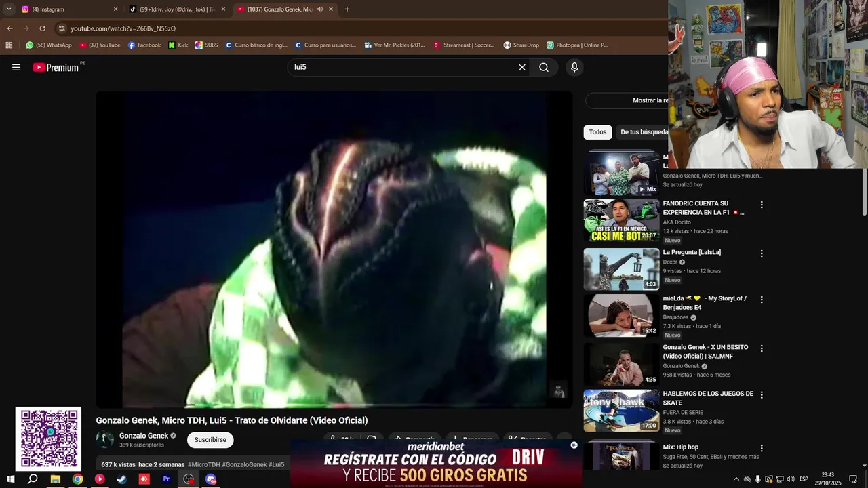The height and width of the screenshot is (488, 868).
Task: Open X UN BESITO video title
Action: pos(705,352)
